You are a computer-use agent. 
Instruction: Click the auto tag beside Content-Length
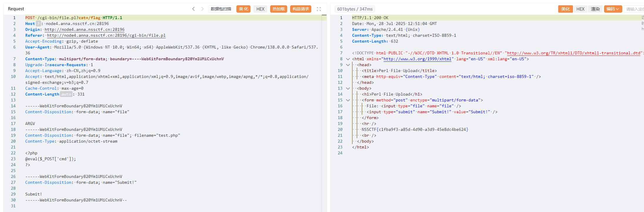66,94
